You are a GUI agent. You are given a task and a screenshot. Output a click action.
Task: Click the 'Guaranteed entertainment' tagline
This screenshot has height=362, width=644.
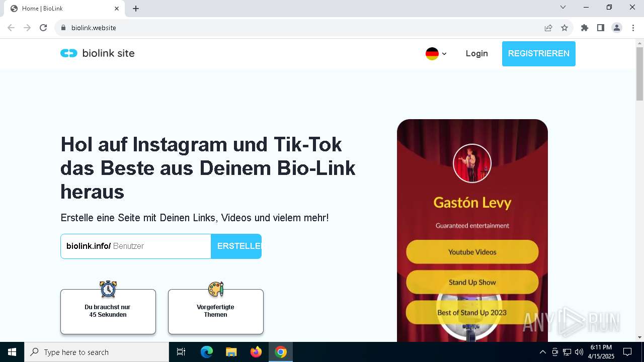pyautogui.click(x=472, y=226)
